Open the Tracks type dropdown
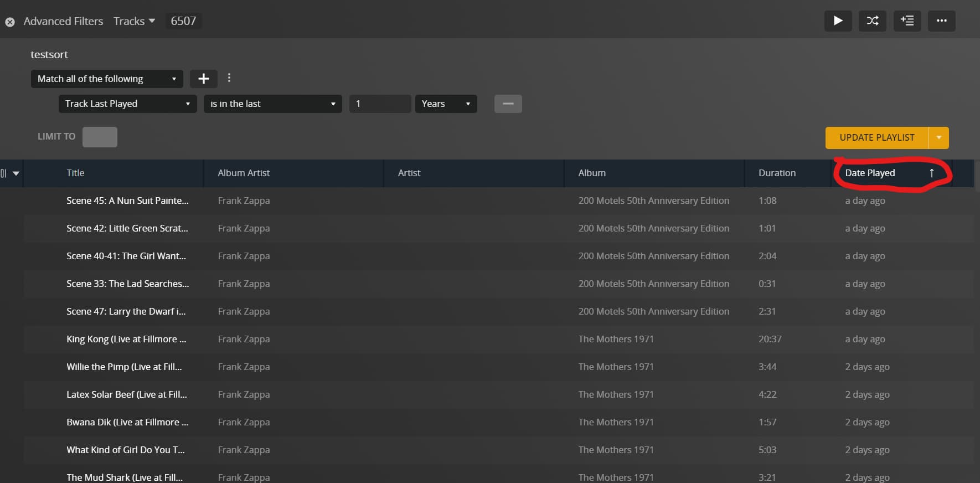Viewport: 980px width, 483px height. tap(134, 21)
